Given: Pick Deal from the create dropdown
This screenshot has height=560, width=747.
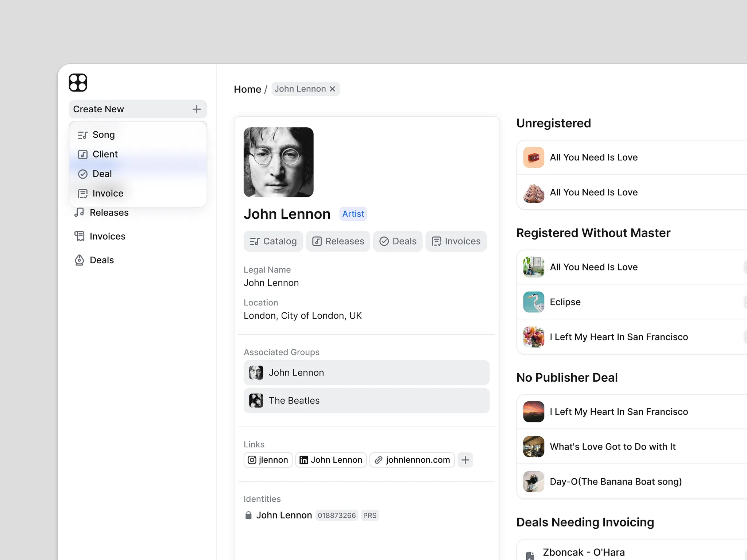Looking at the screenshot, I should pyautogui.click(x=102, y=174).
